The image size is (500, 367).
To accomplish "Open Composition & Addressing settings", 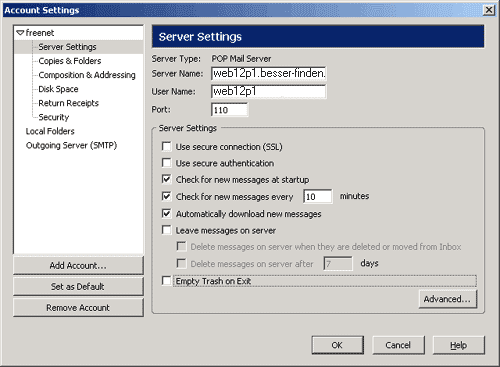I will [87, 75].
